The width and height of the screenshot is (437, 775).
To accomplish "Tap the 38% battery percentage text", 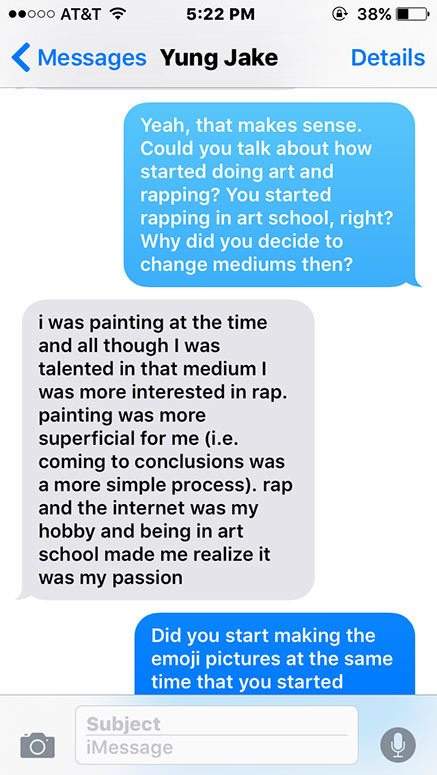I will click(374, 14).
